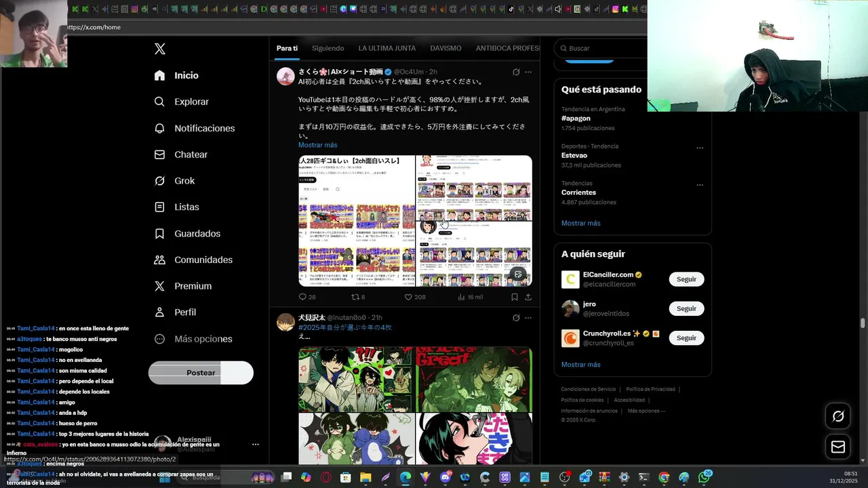Switch to the Para ti tab

[287, 48]
